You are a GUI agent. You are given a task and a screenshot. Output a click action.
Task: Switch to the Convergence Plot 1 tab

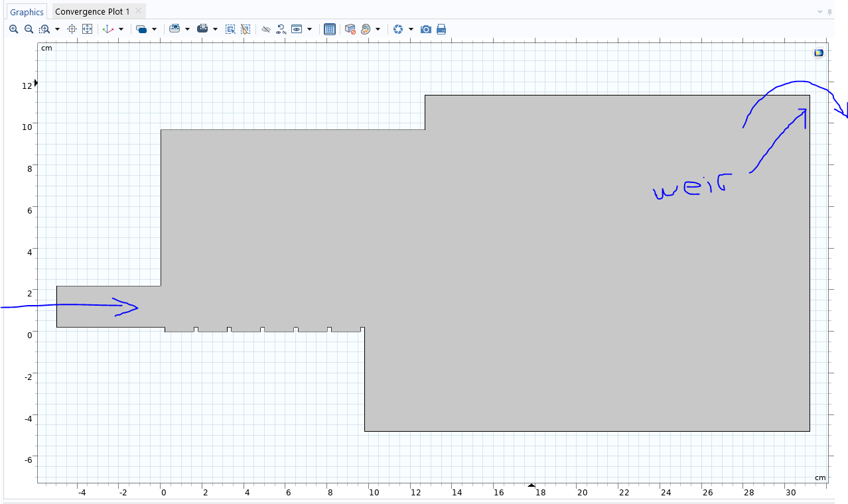coord(92,12)
